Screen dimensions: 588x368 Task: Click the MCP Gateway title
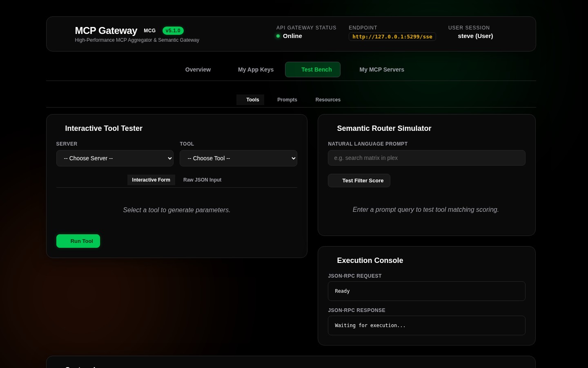tap(106, 31)
